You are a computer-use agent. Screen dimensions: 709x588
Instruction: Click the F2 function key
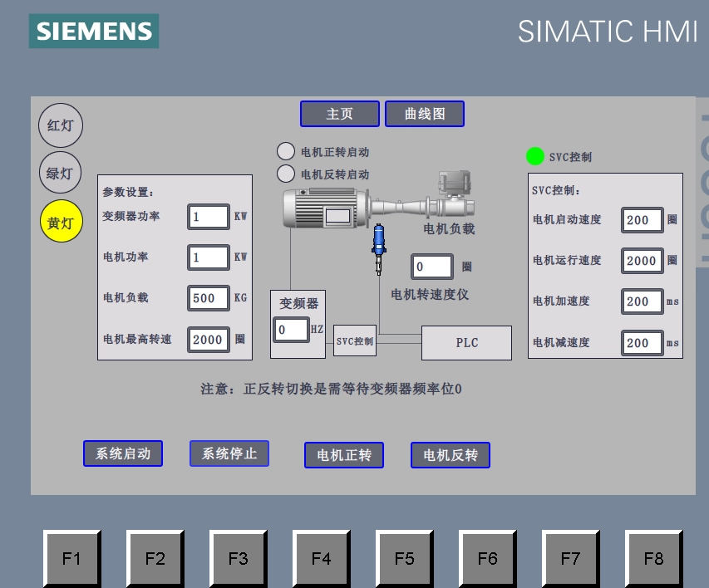(x=155, y=559)
